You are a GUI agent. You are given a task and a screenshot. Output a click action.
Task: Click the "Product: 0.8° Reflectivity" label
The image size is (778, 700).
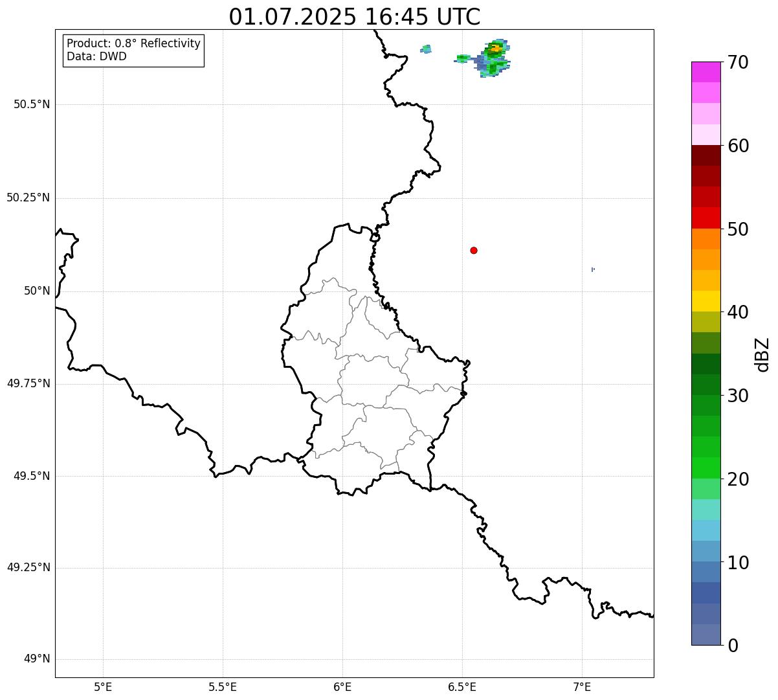[x=134, y=43]
